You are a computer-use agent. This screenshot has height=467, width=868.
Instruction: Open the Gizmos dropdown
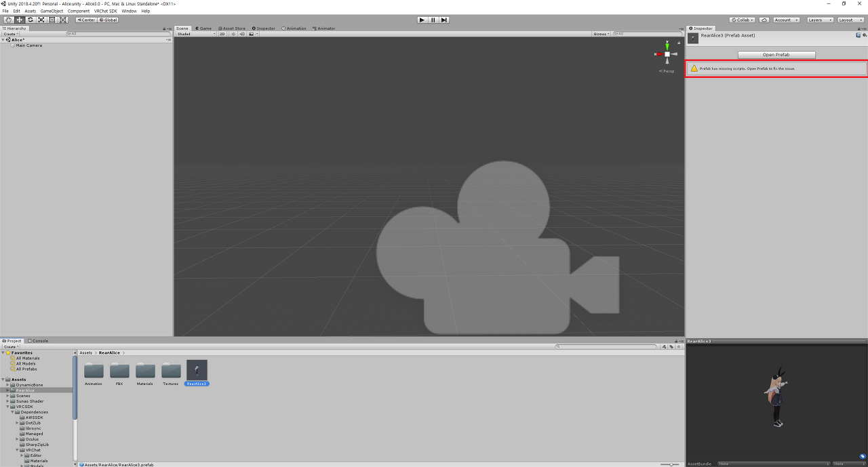[602, 33]
